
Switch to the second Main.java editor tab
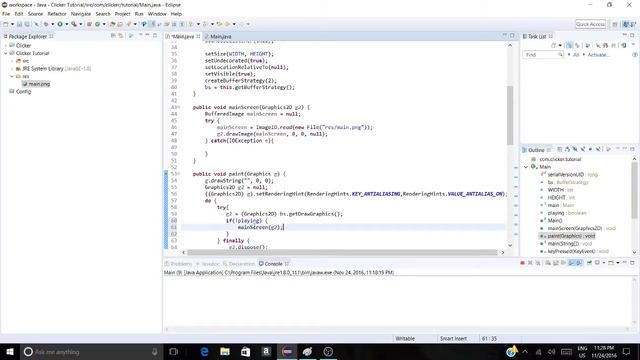pyautogui.click(x=220, y=36)
